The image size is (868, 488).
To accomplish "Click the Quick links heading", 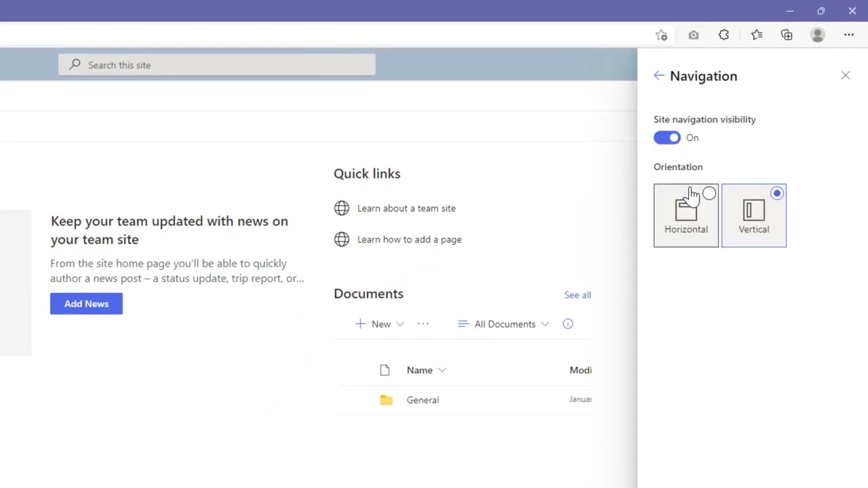I will (x=367, y=174).
